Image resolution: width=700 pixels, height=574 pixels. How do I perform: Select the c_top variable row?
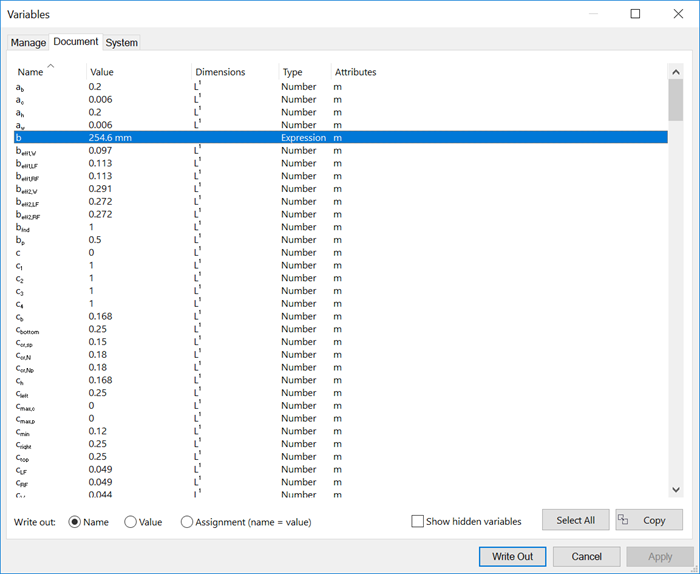point(341,457)
